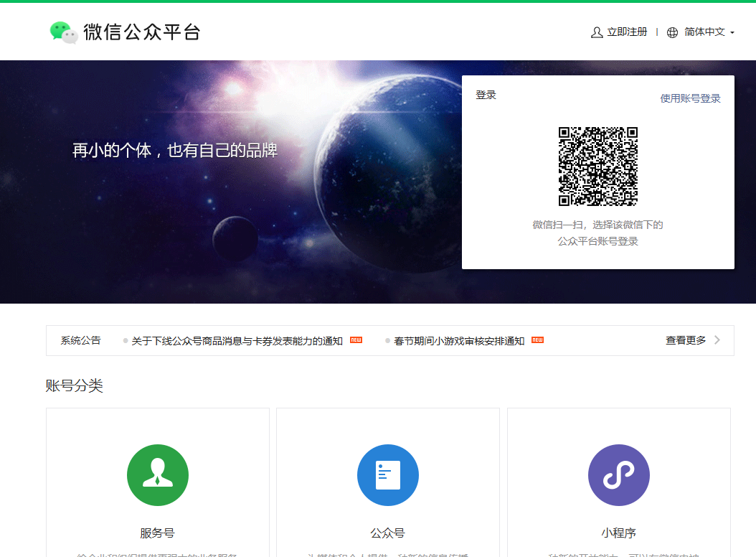
Task: Click the 小程序 card title
Action: pyautogui.click(x=618, y=533)
